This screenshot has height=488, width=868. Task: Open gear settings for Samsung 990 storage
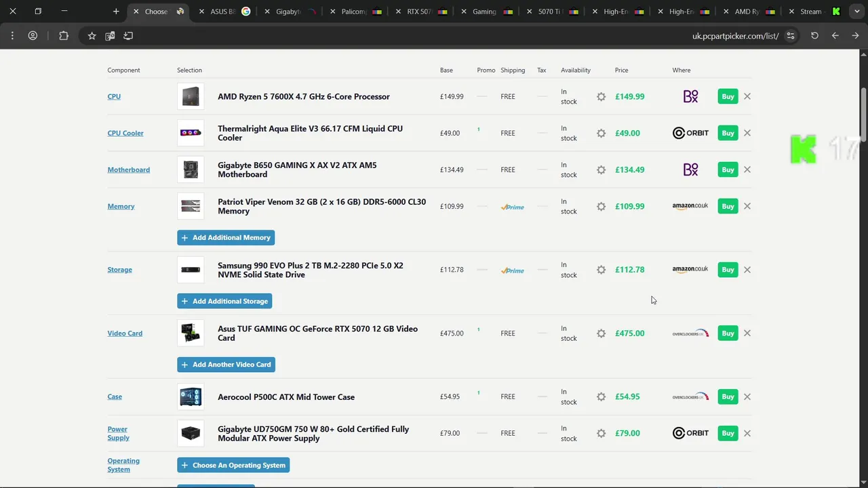pyautogui.click(x=601, y=270)
